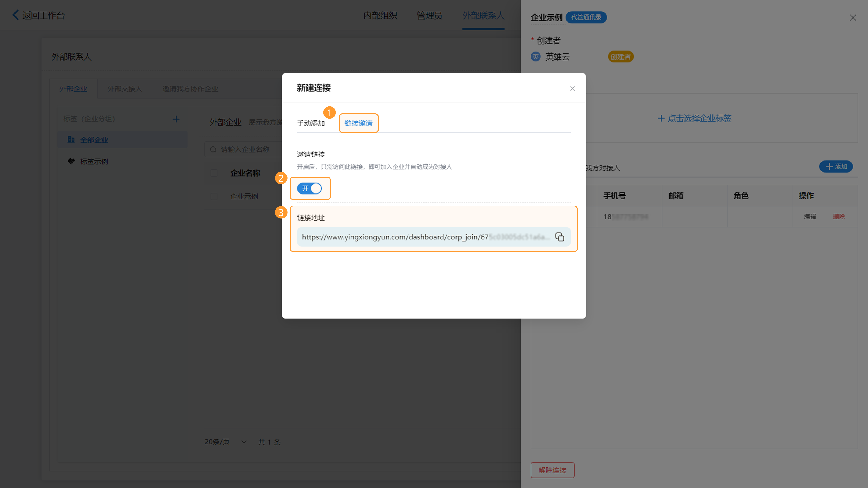Switch to the 手动添加 tab
868x488 pixels.
pos(311,123)
